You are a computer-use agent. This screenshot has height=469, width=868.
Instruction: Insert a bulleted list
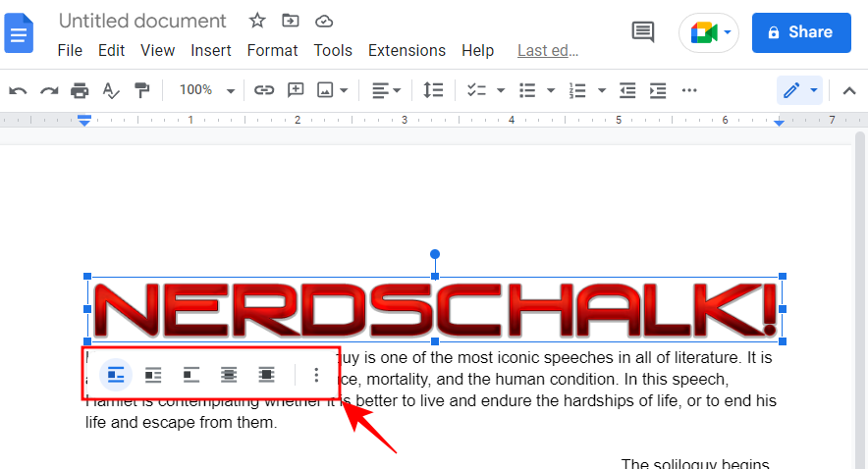click(x=527, y=90)
